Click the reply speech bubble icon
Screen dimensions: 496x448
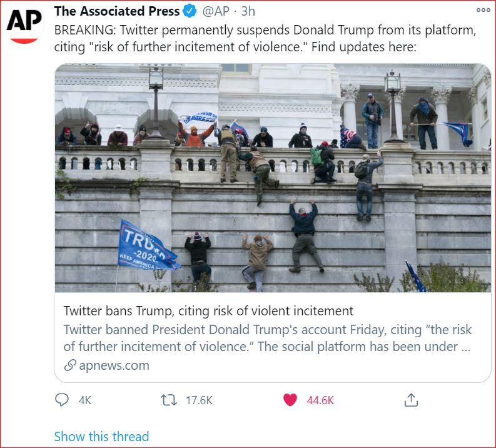point(62,400)
